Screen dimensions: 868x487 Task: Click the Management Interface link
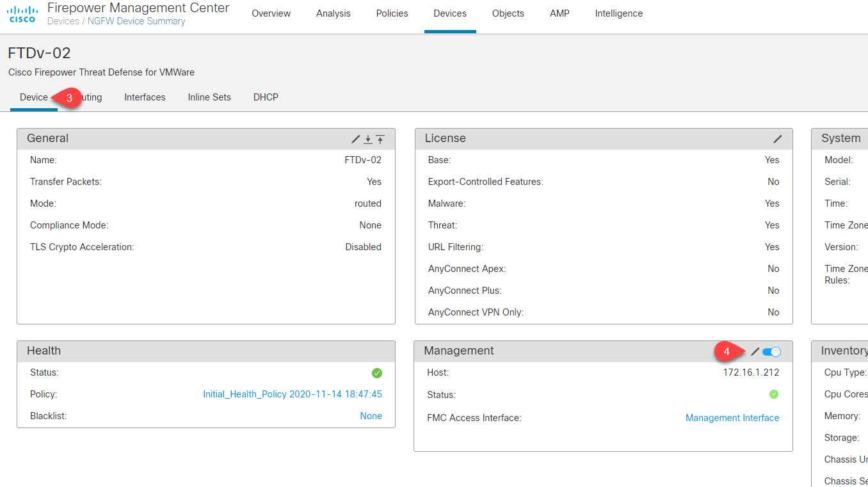(732, 417)
